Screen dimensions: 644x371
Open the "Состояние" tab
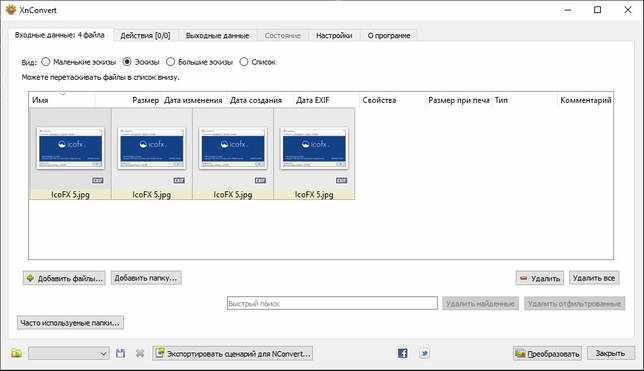[x=283, y=36]
